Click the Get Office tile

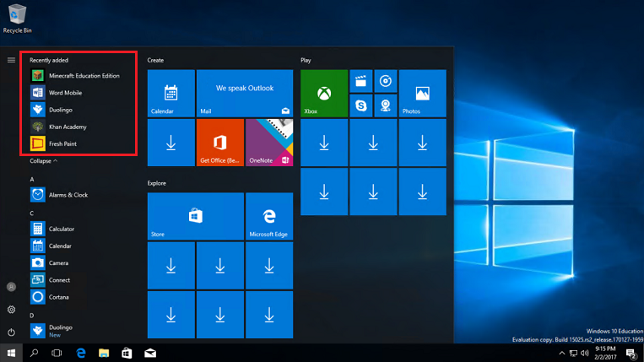point(219,142)
